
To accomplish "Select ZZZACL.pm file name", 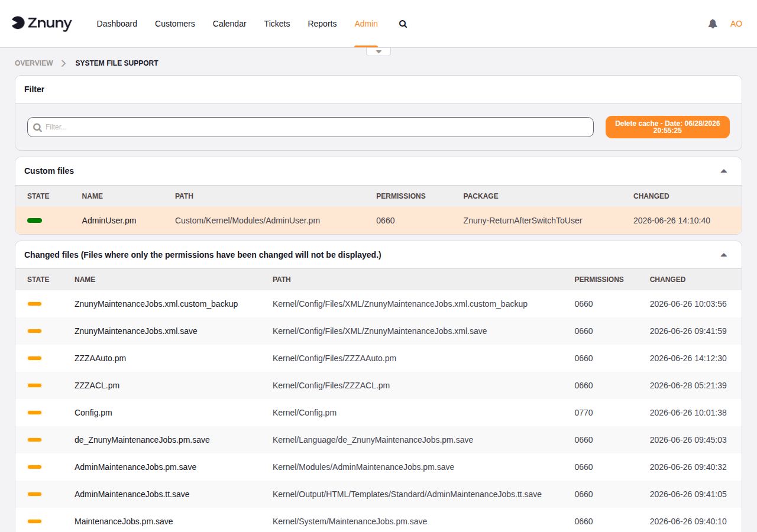I will coord(97,385).
